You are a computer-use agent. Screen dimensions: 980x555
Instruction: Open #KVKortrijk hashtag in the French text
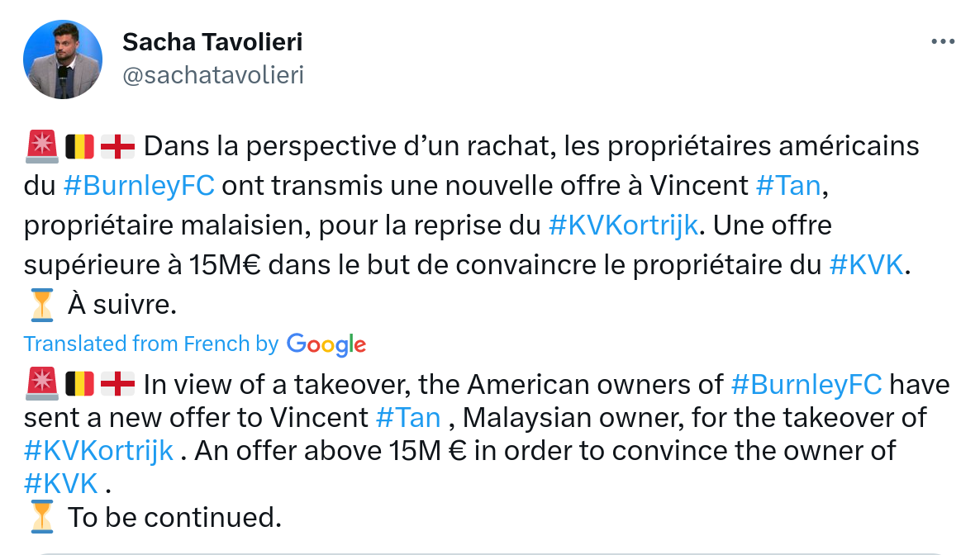click(x=623, y=225)
